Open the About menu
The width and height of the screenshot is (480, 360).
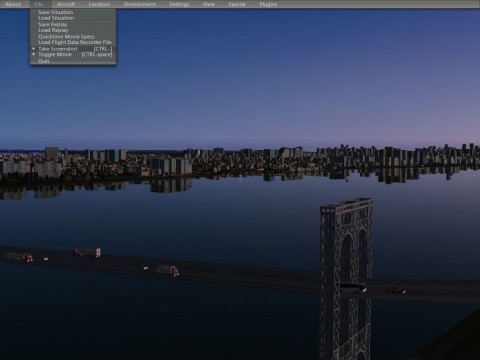coord(13,4)
